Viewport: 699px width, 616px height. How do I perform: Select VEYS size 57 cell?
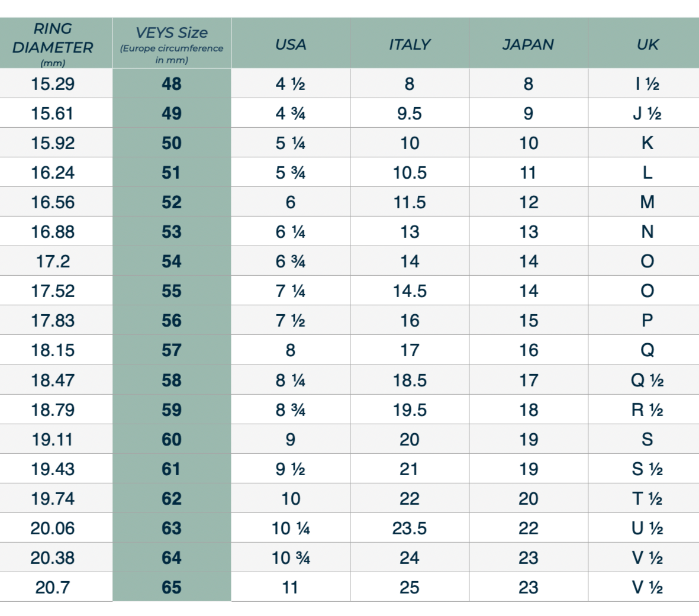pos(172,350)
